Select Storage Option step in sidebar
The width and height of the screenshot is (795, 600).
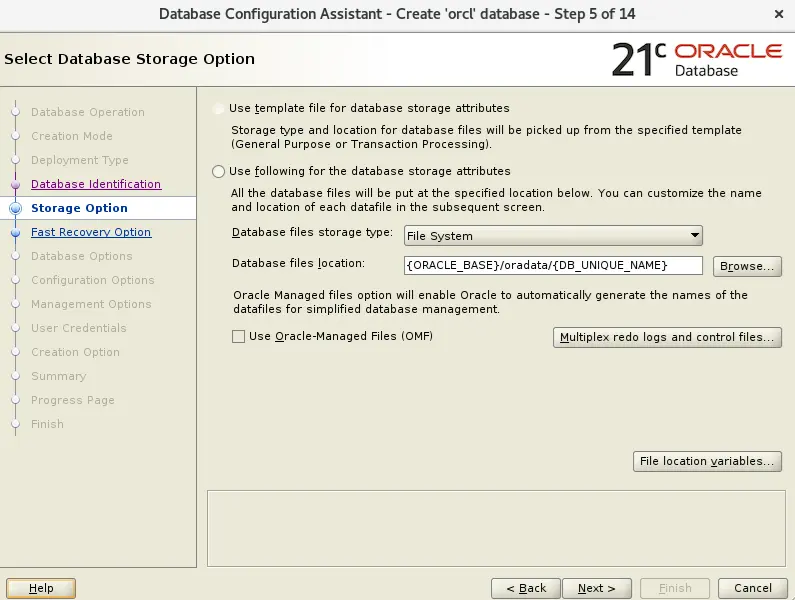pyautogui.click(x=79, y=208)
